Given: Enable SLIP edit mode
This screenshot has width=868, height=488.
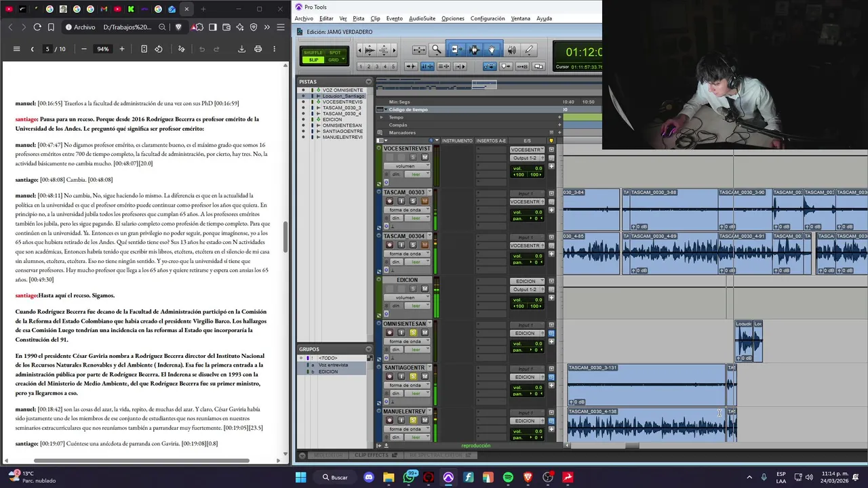Looking at the screenshot, I should [x=313, y=60].
